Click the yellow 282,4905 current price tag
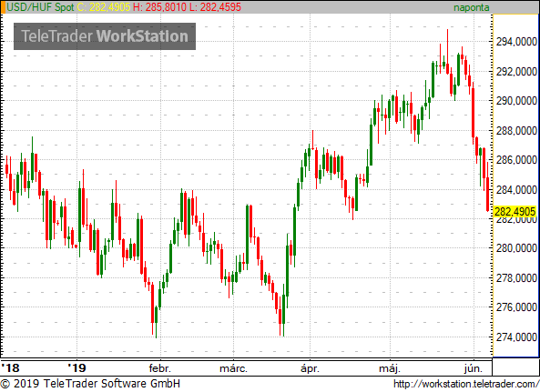This screenshot has width=540, height=392. tap(515, 212)
